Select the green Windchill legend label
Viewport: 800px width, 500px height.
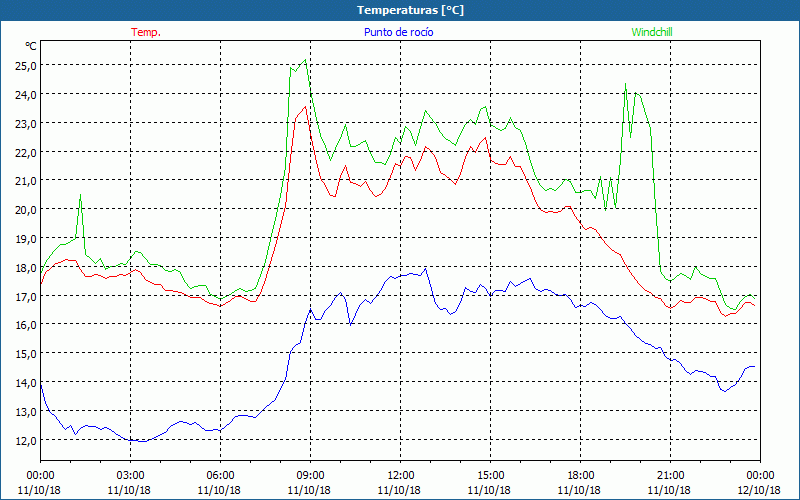coord(651,32)
